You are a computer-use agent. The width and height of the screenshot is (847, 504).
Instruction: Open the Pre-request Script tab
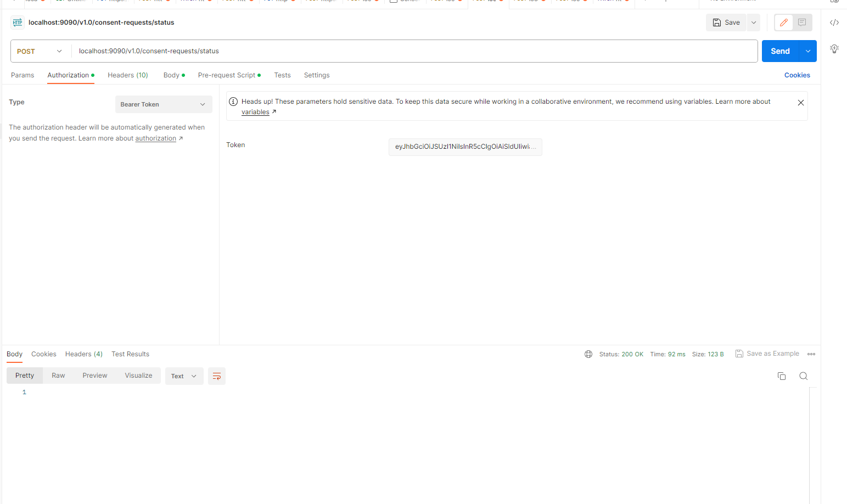coord(227,75)
